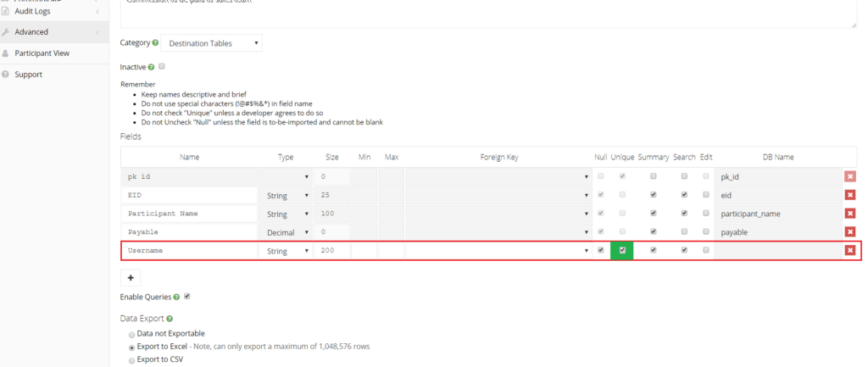Open Support in sidebar

53,75
